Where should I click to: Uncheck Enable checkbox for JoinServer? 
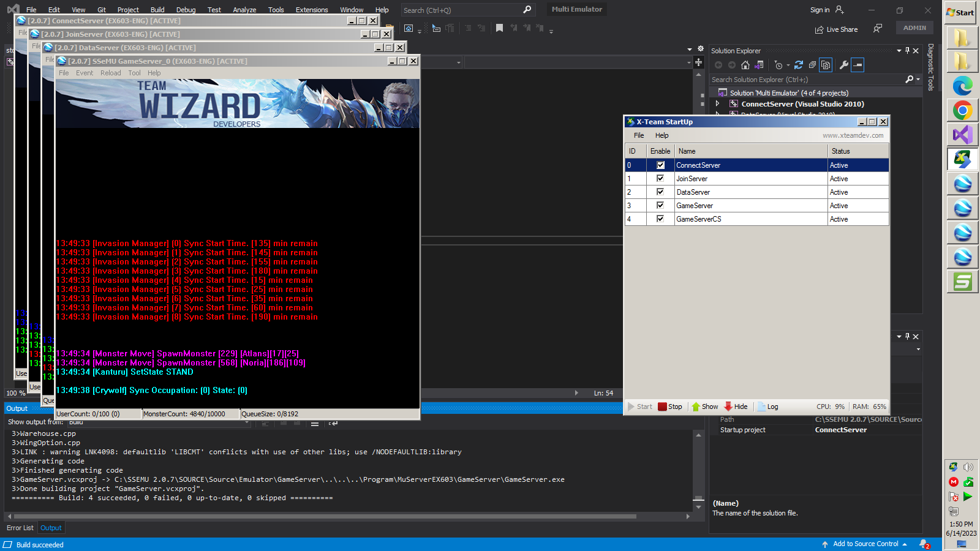click(660, 179)
